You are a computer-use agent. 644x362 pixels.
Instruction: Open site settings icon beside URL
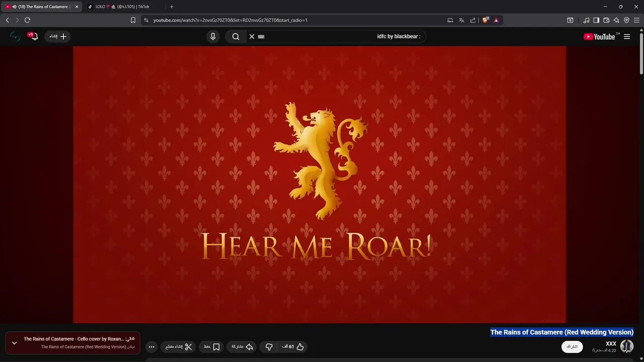[146, 20]
